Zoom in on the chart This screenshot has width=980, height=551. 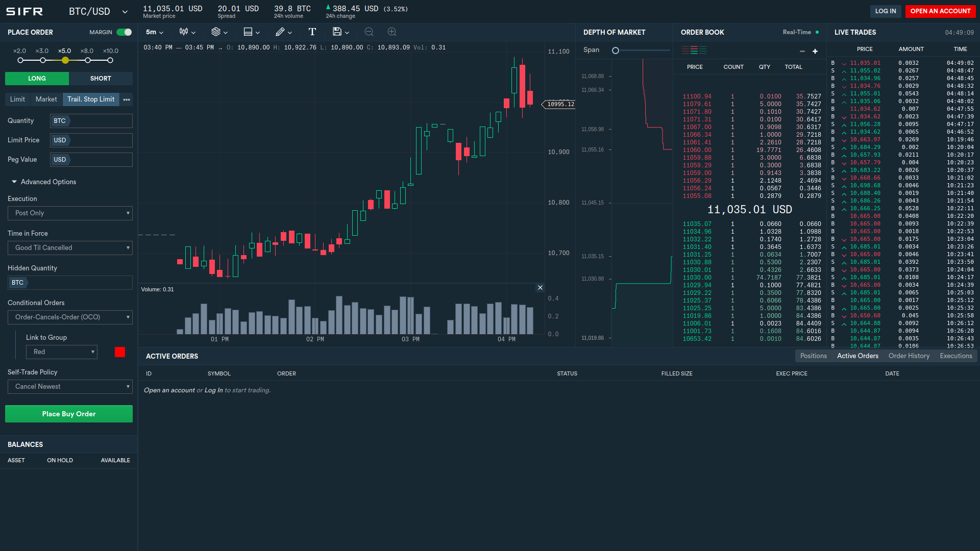coord(392,32)
